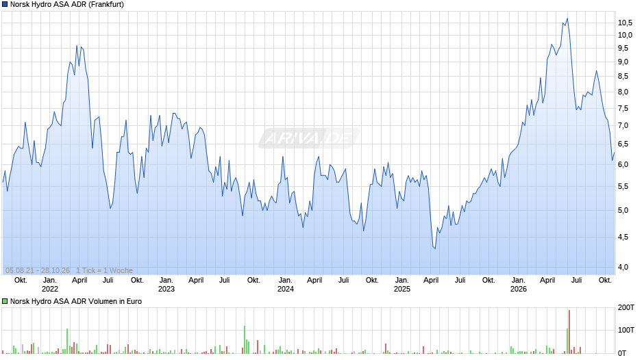The width and height of the screenshot is (644, 360).
Task: Click the '1 Tick = 1 Woche' note
Action: tap(104, 270)
